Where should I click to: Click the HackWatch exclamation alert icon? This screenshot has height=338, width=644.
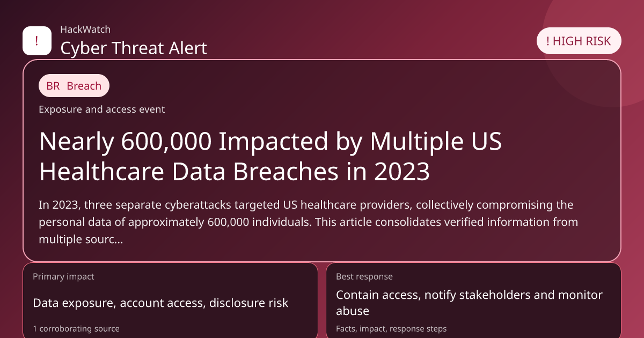point(36,41)
